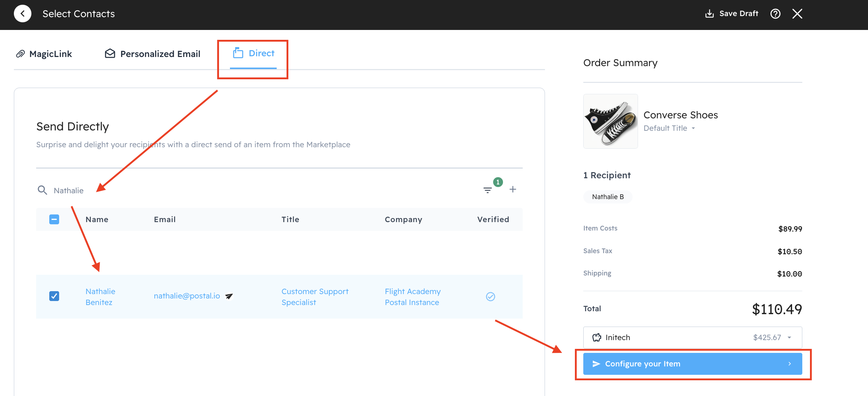Close the Select Contacts screen
The width and height of the screenshot is (868, 396).
797,14
